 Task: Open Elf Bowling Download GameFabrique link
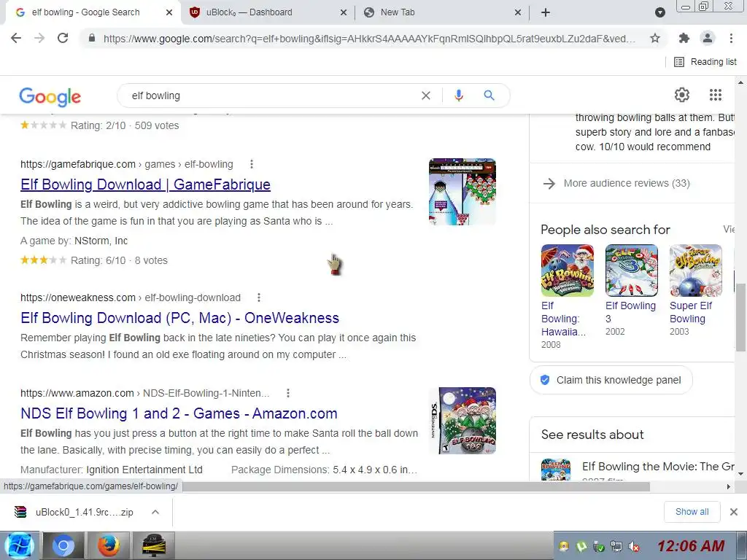click(x=145, y=184)
